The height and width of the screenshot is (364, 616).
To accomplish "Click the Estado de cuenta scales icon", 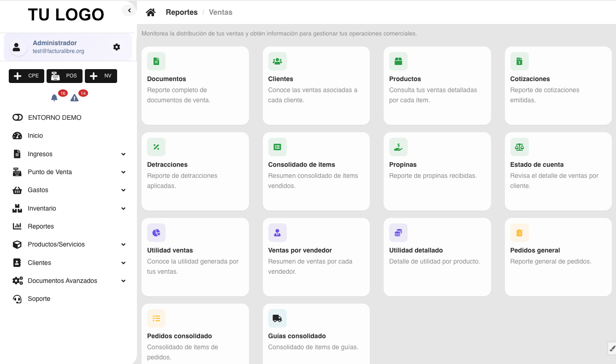I will pyautogui.click(x=519, y=147).
